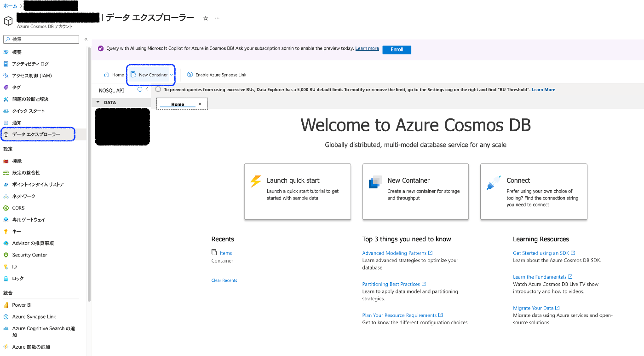This screenshot has height=356, width=644.
Task: Open the Launch quick start card
Action: click(x=298, y=192)
